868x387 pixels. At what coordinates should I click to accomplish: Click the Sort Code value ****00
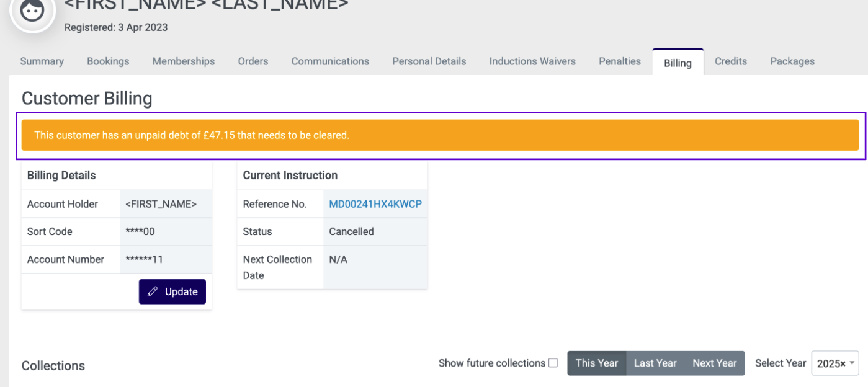(140, 231)
